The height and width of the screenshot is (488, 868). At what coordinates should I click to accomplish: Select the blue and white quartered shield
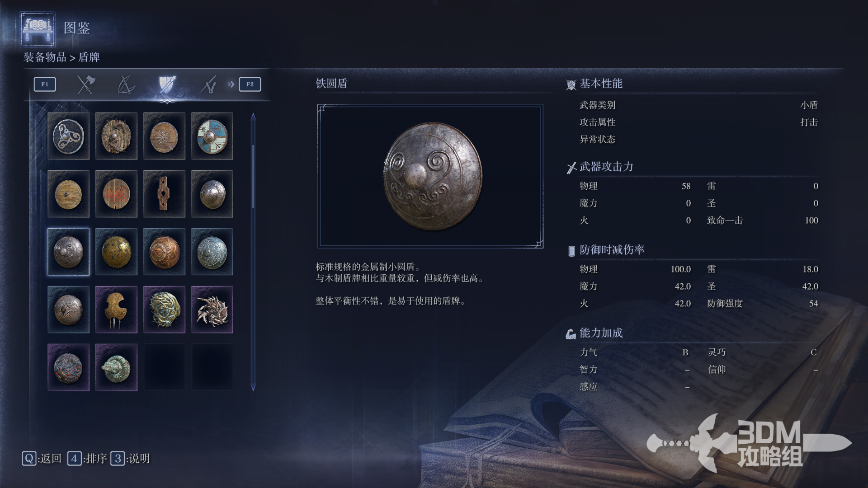(x=212, y=136)
